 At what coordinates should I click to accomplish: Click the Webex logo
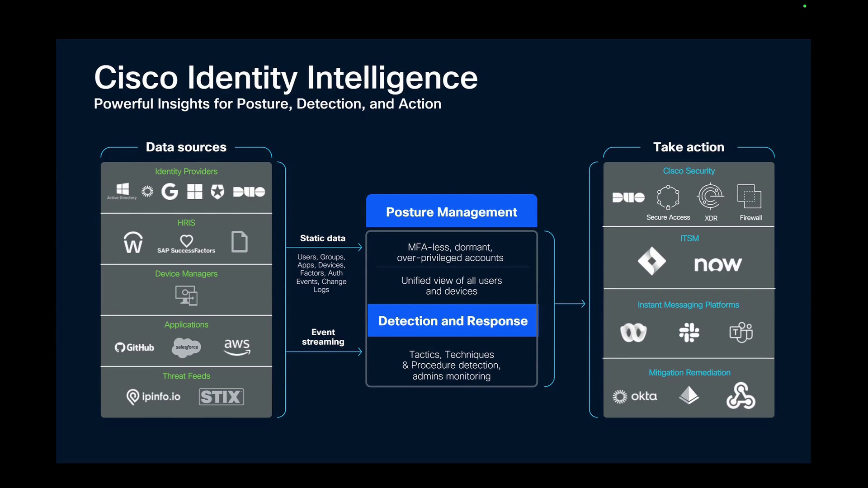point(633,333)
